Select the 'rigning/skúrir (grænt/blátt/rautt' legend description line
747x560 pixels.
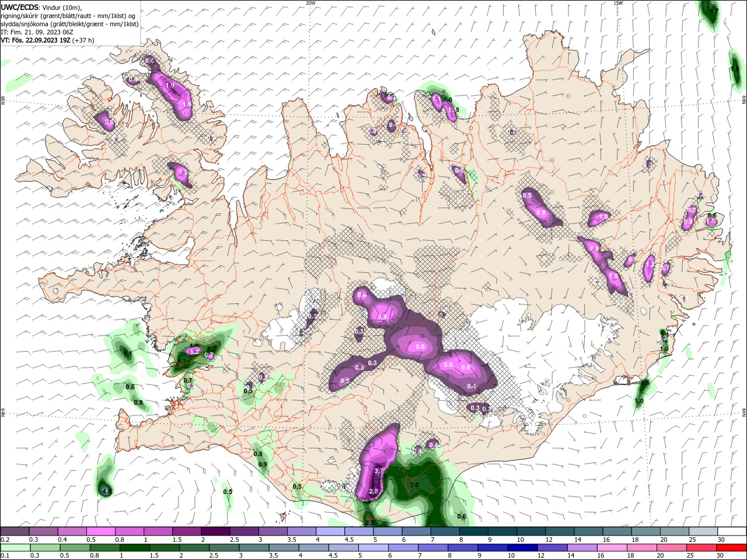point(68,16)
